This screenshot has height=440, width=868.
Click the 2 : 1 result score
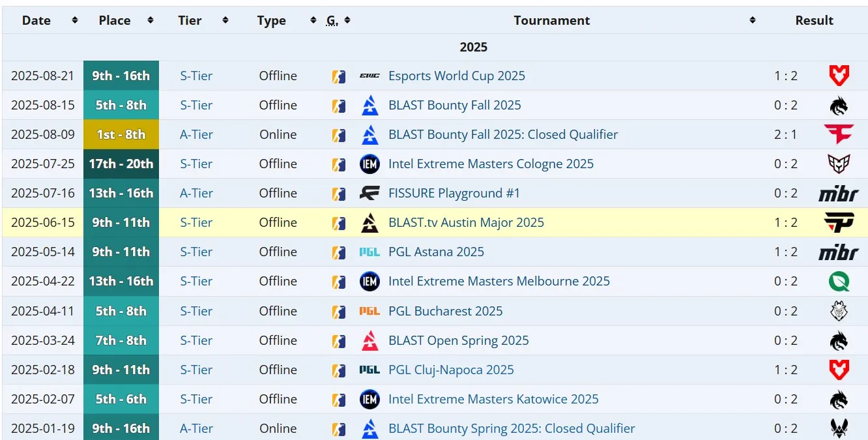click(786, 134)
